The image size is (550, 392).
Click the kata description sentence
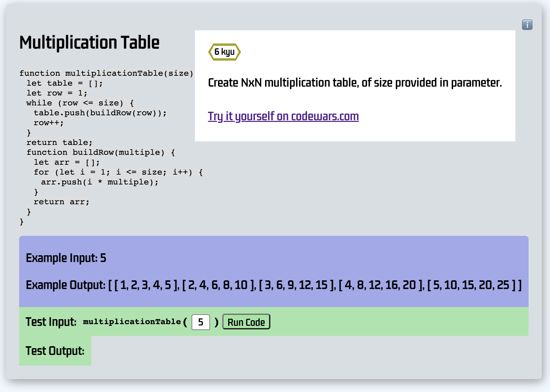coord(355,83)
